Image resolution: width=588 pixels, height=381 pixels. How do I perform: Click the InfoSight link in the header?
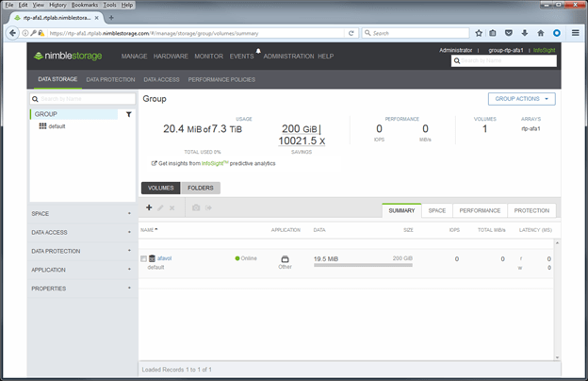[x=544, y=50]
